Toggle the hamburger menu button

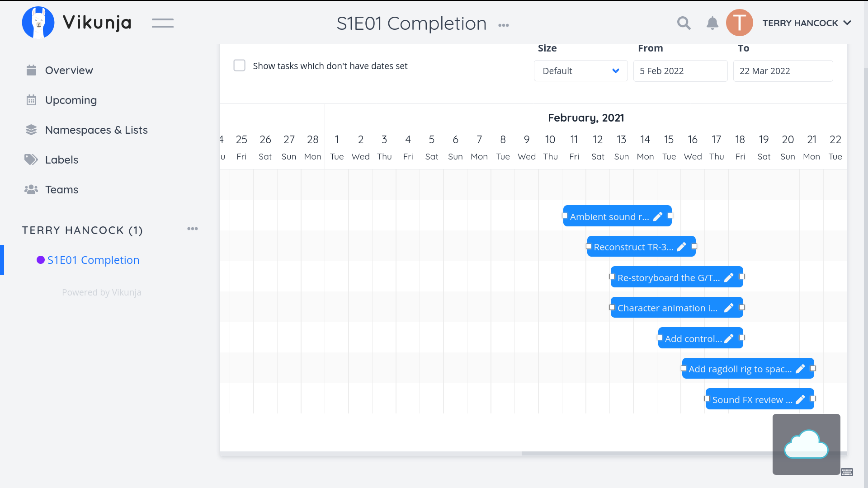tap(163, 23)
